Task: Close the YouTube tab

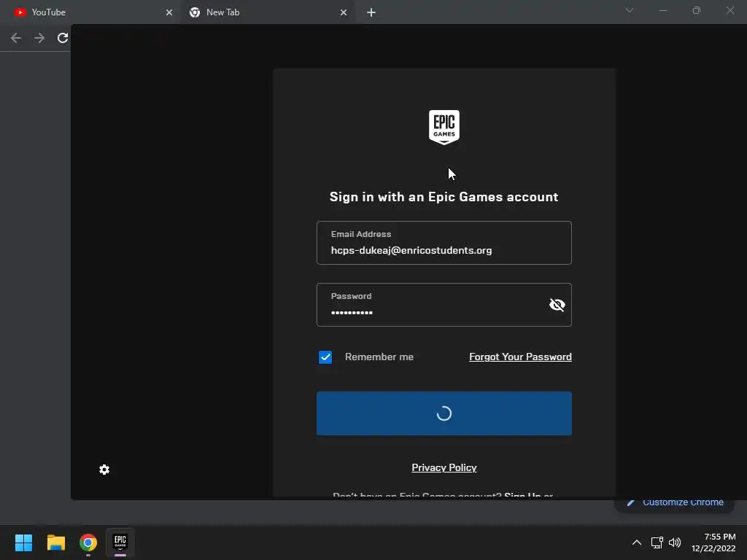Action: [x=169, y=12]
